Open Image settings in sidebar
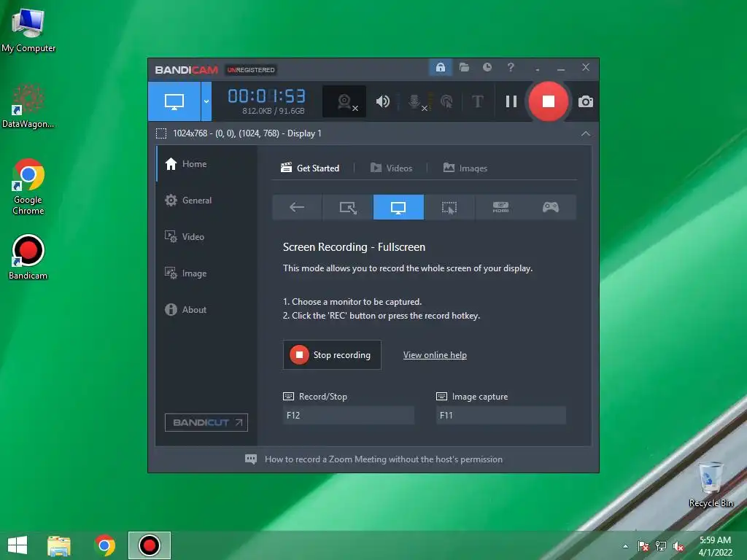 pos(206,273)
